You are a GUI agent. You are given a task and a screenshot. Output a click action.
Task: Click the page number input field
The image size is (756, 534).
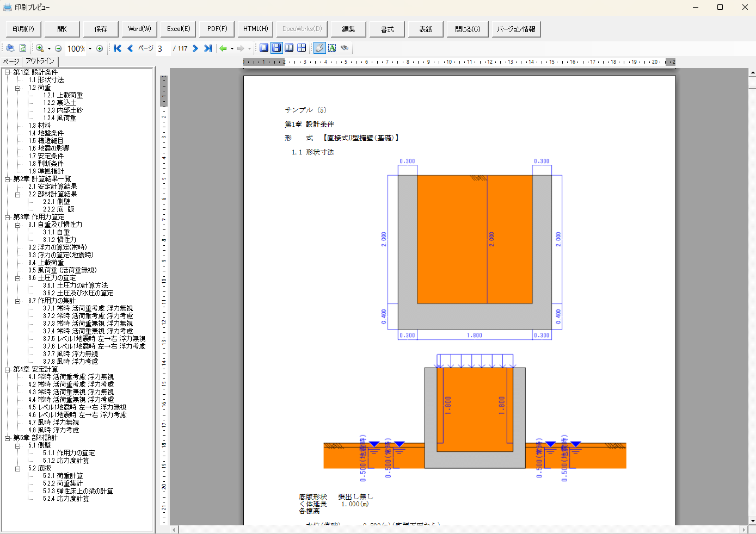(163, 48)
